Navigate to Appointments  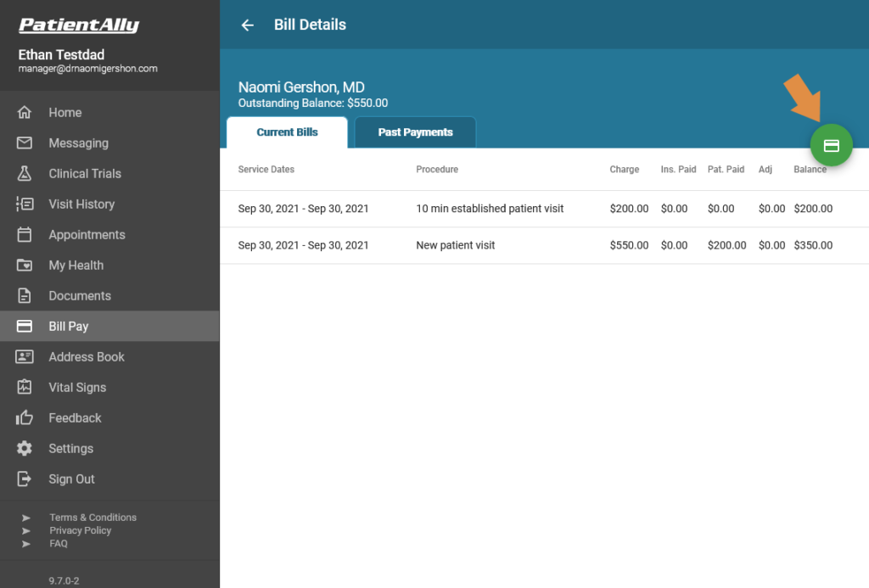pyautogui.click(x=109, y=234)
